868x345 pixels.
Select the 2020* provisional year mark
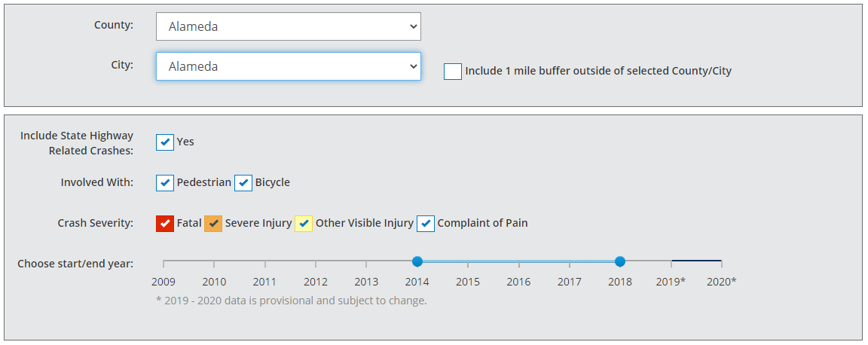tap(722, 262)
